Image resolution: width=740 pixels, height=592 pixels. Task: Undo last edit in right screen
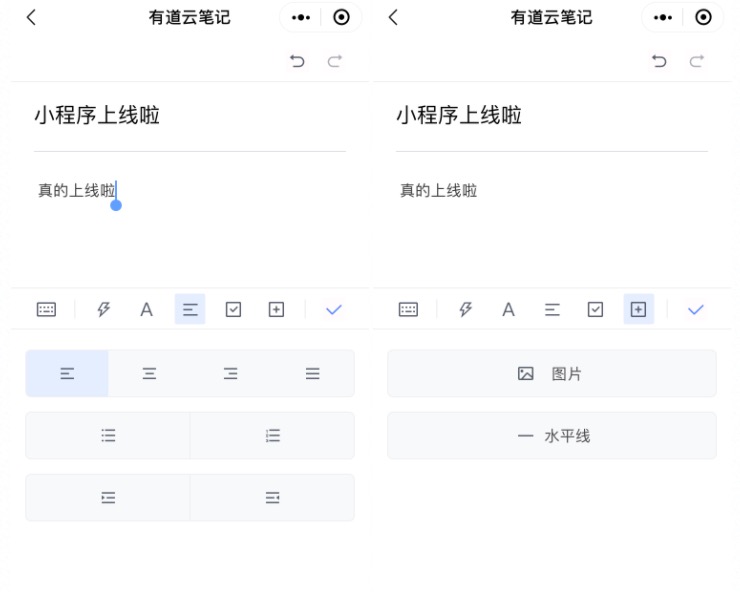pyautogui.click(x=659, y=61)
